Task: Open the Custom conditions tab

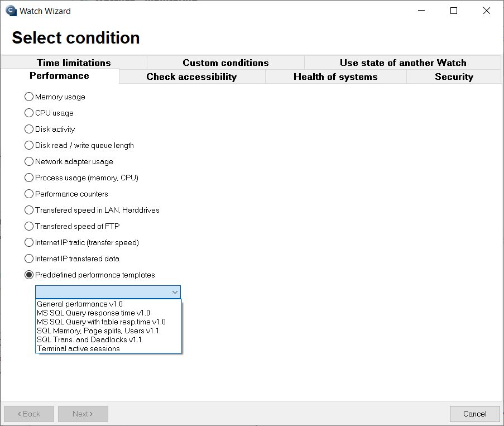Action: (x=225, y=63)
